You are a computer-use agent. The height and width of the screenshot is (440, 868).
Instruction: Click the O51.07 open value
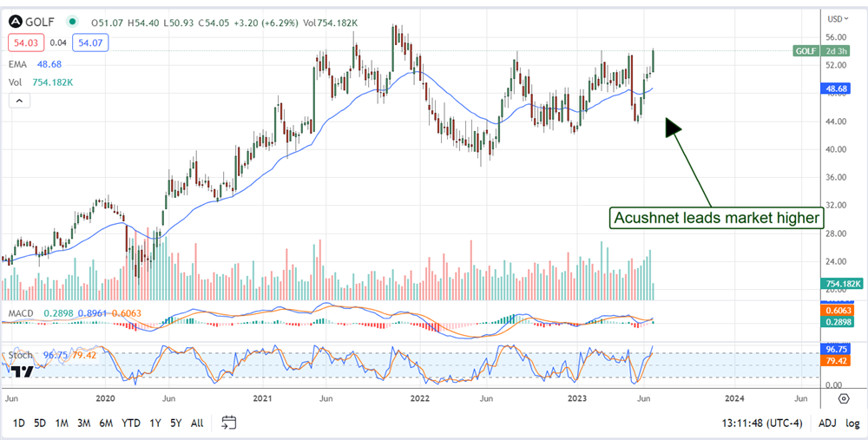click(108, 23)
